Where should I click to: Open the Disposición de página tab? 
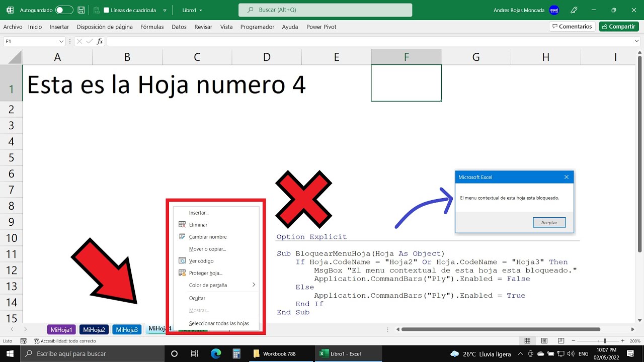(x=105, y=27)
